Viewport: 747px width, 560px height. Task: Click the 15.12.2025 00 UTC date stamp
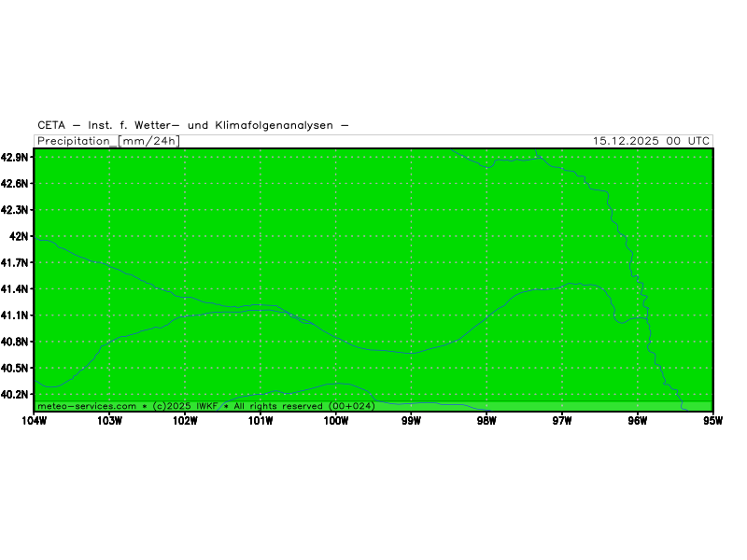coord(651,141)
